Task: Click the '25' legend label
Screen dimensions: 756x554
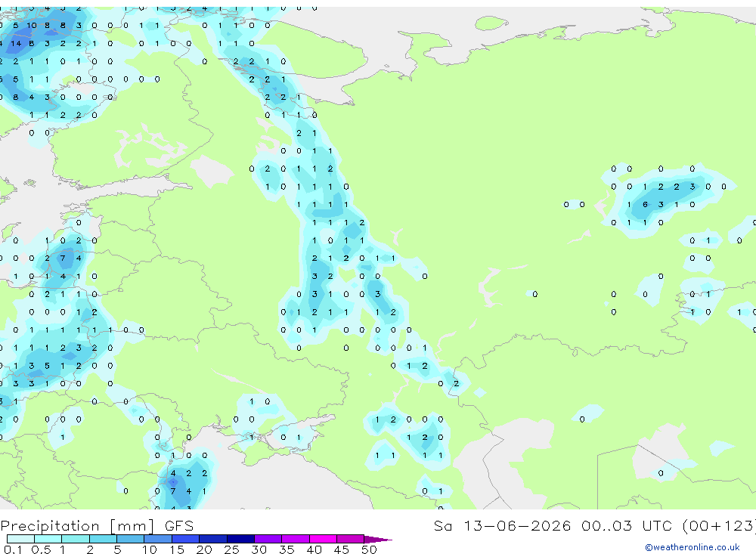Action: click(231, 549)
